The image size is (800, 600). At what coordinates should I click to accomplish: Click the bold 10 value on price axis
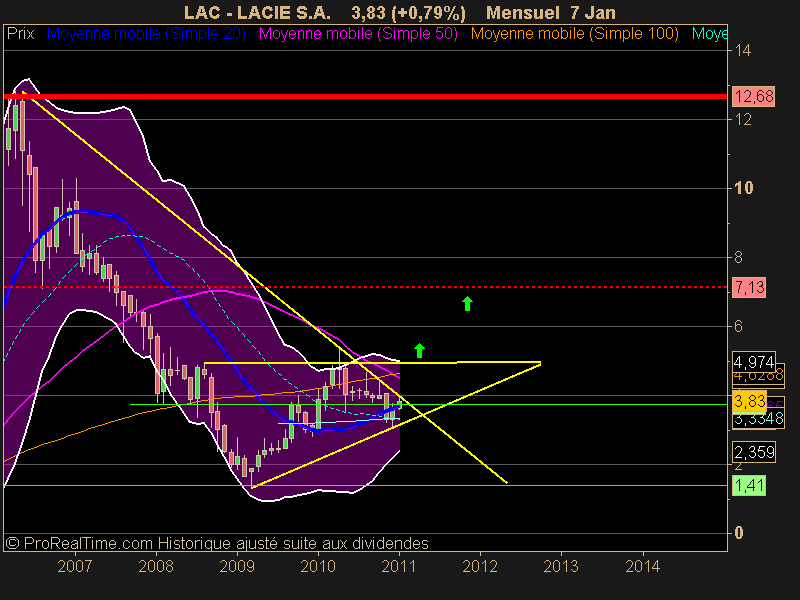(x=744, y=188)
